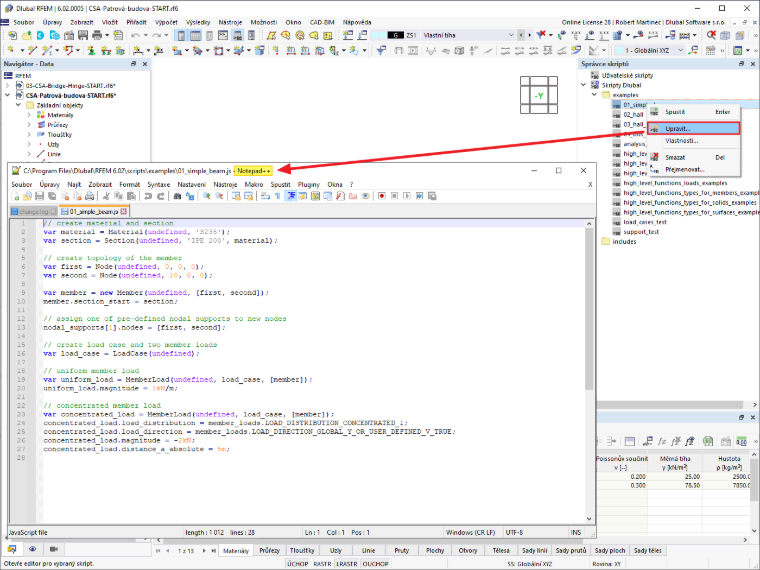Screen dimensions: 760x570
Task: Toggle RASTR grid in status bar
Action: click(322, 564)
